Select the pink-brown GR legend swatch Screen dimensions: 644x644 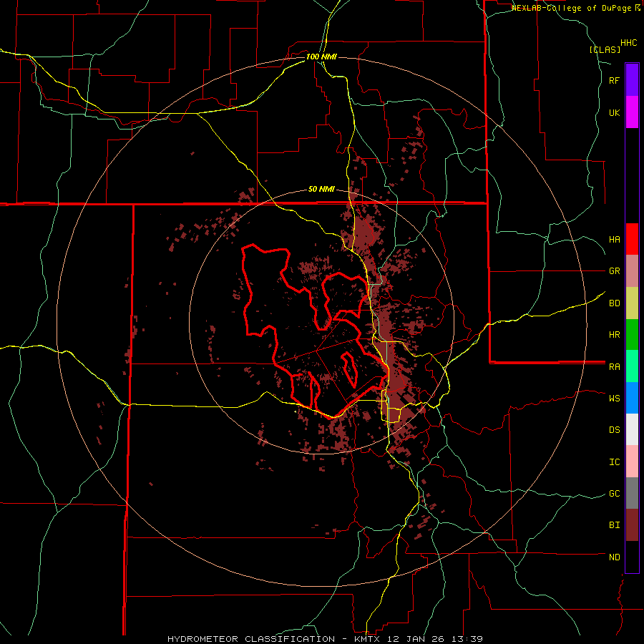click(x=632, y=271)
